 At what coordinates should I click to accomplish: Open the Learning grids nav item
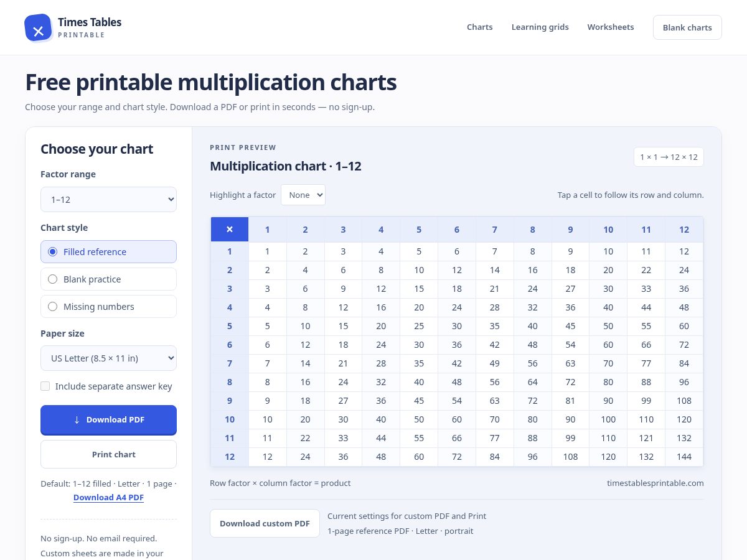pyautogui.click(x=540, y=27)
